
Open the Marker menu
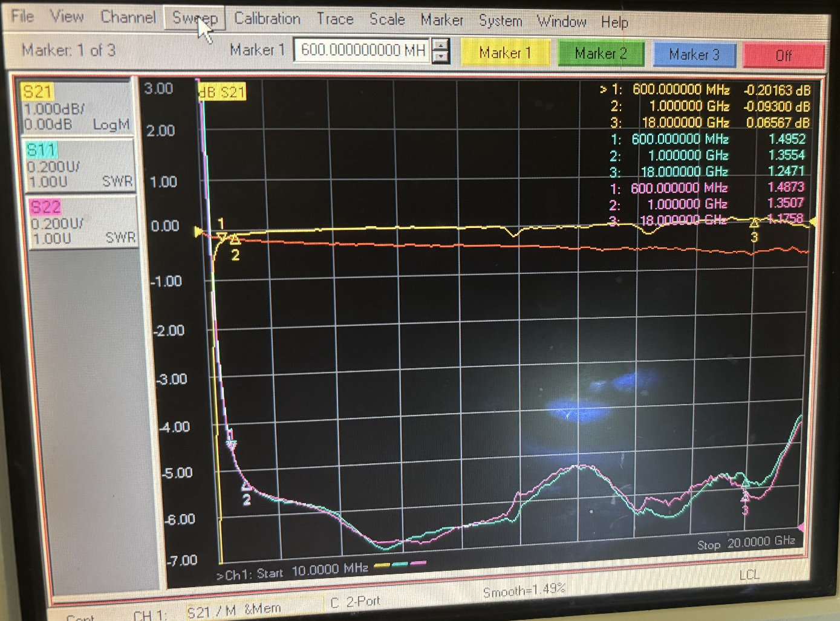[441, 21]
